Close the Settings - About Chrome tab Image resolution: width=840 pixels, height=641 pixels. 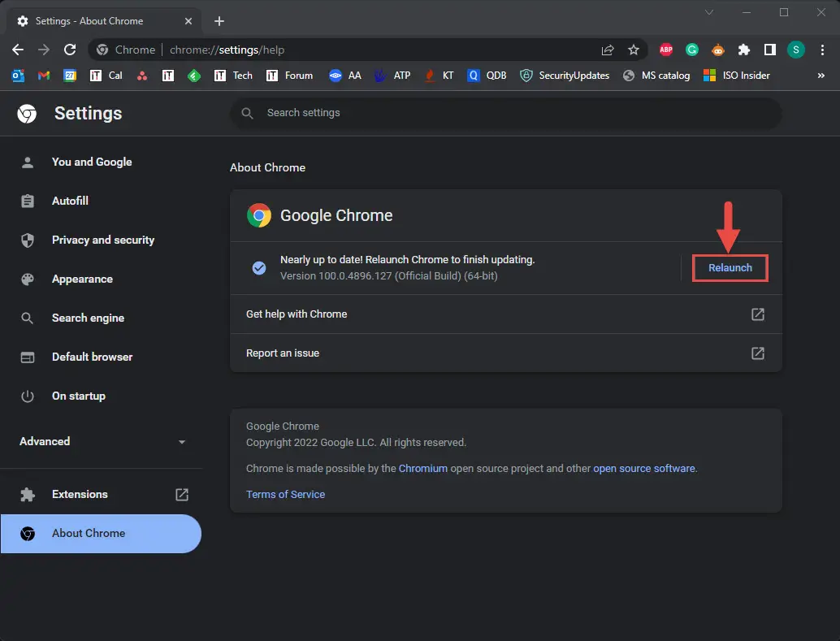pyautogui.click(x=188, y=21)
